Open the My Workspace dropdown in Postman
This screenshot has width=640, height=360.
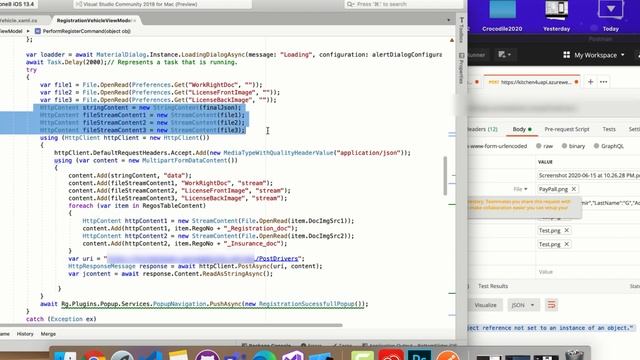[x=599, y=55]
